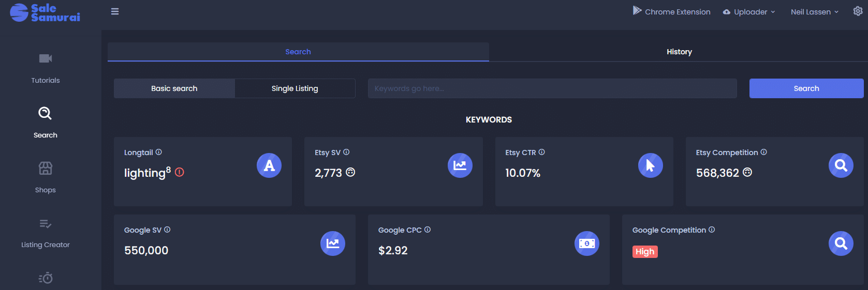Click the KEYWORDS heading
The height and width of the screenshot is (290, 868).
[x=489, y=120]
